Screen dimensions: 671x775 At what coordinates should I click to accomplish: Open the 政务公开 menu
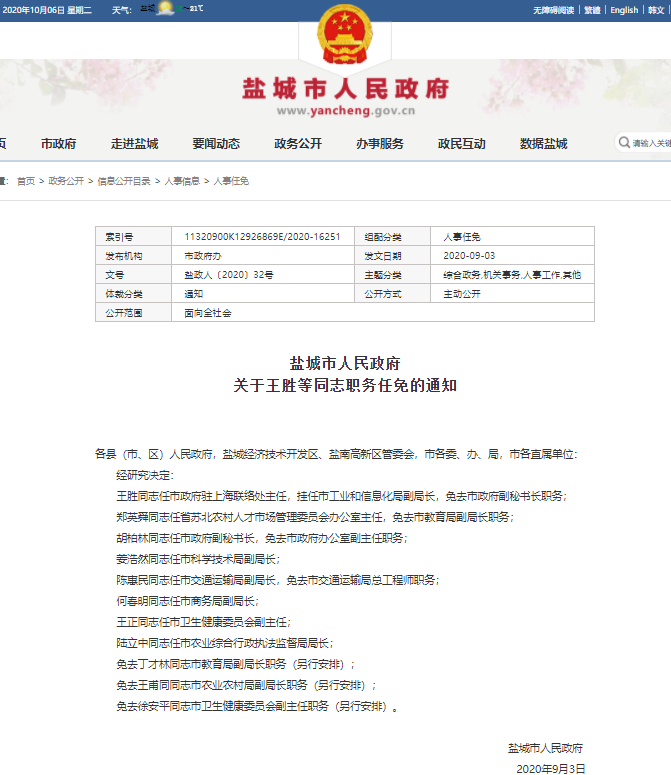(298, 144)
